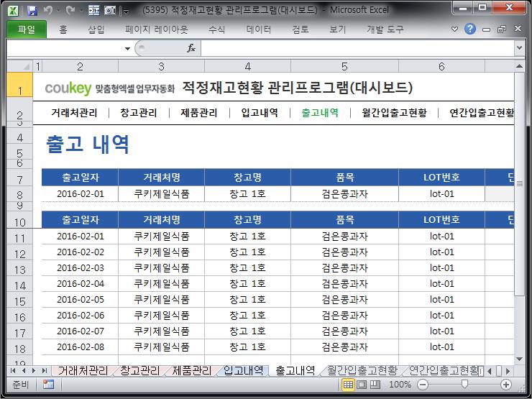Click the 제품관리 navigation link
The width and height of the screenshot is (532, 399).
tap(199, 113)
